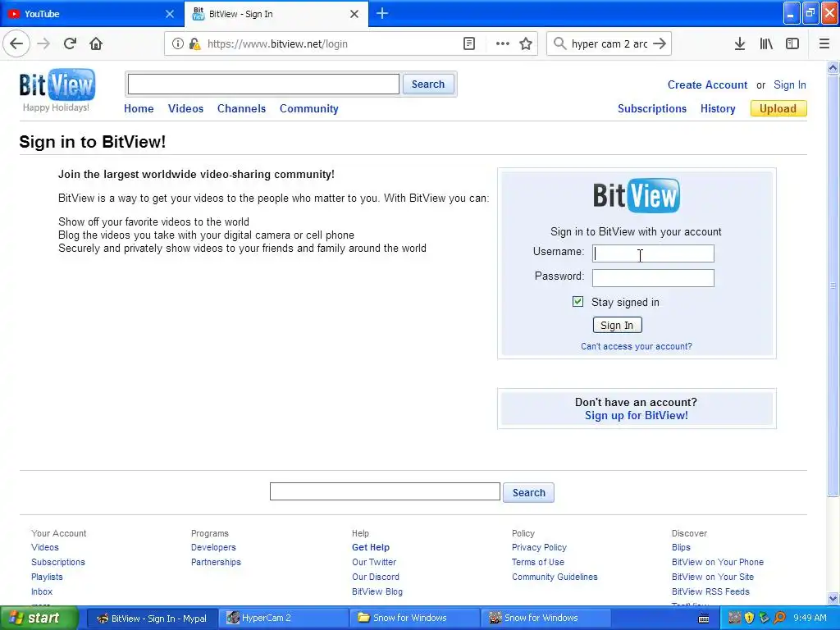Follow the Sign up for BitView! link

pos(637,416)
